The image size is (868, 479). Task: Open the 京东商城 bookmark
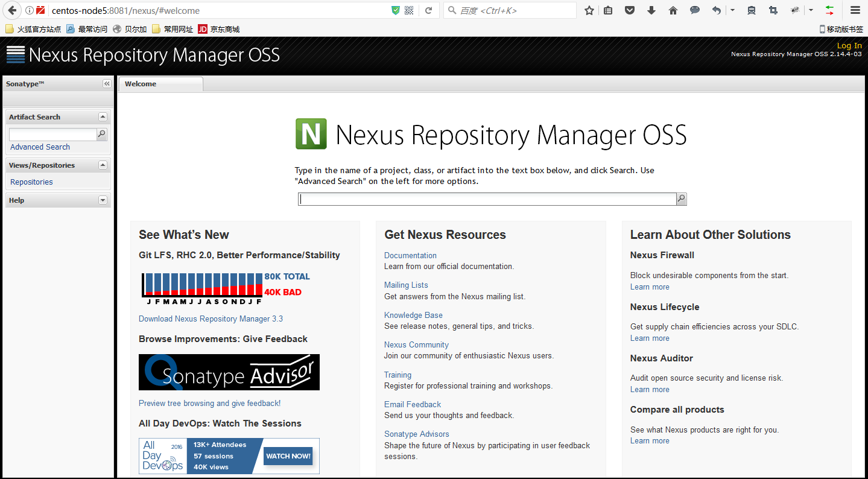tap(219, 29)
